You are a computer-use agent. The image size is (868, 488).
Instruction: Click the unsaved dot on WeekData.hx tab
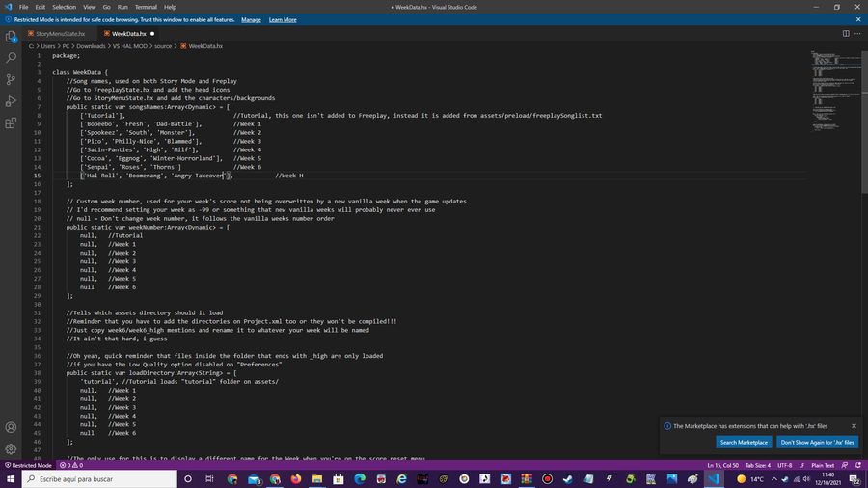[x=152, y=33]
